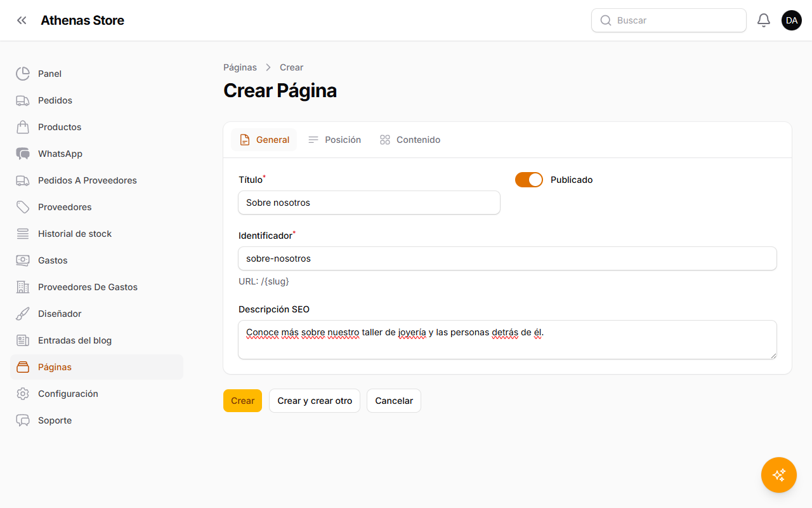The image size is (812, 508).
Task: Click the Proveedores tag icon
Action: coord(23,207)
